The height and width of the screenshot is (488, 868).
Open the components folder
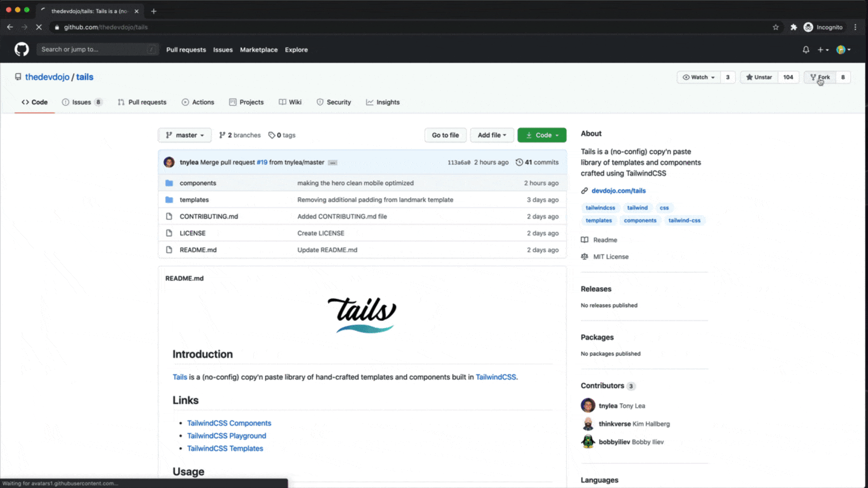[198, 183]
